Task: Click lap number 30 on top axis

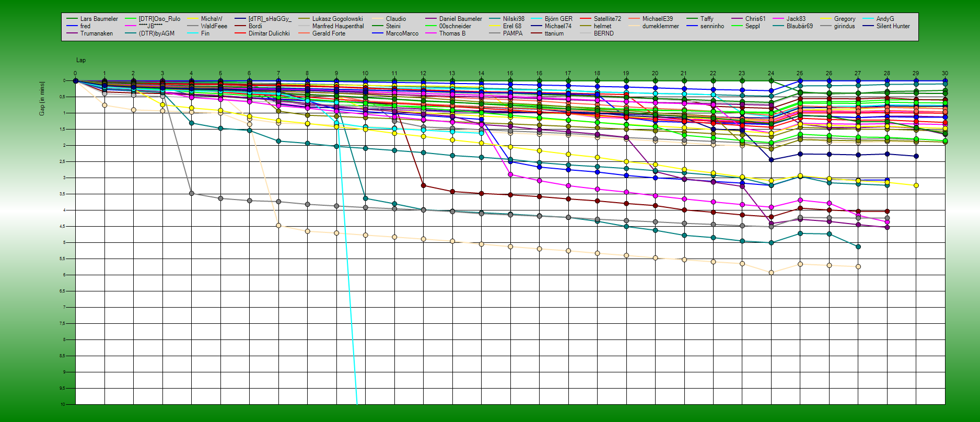Action: click(x=945, y=73)
